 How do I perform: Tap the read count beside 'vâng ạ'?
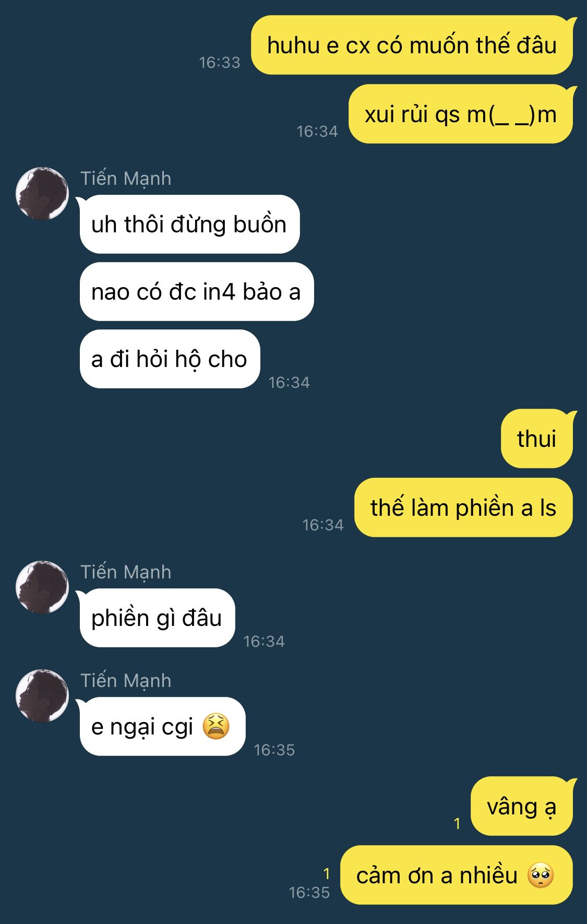(x=457, y=824)
